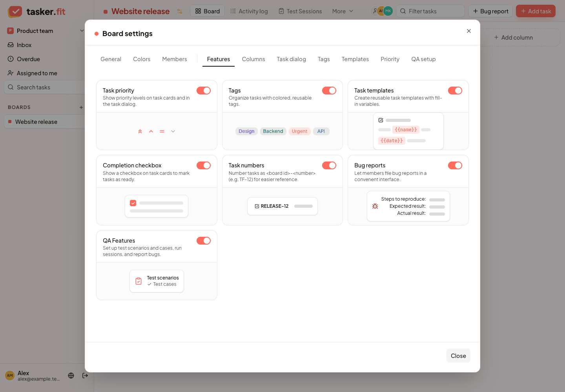Open the Activity log view

click(249, 11)
